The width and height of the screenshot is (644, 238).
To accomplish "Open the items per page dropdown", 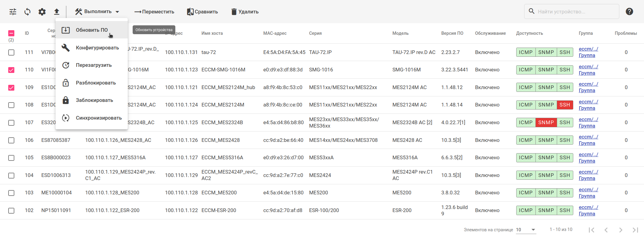I will click(x=526, y=230).
